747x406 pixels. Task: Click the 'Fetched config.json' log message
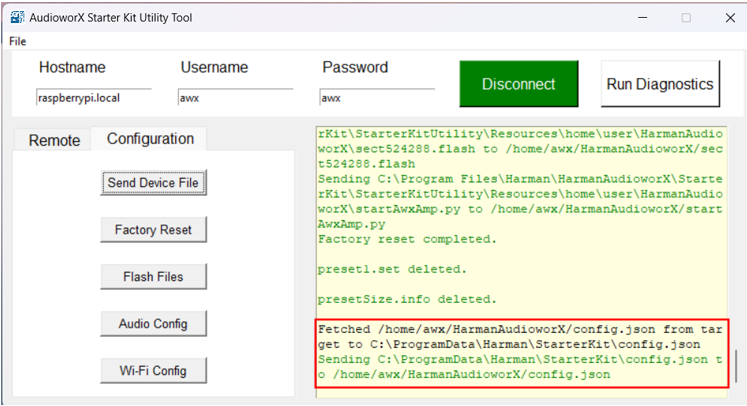(520, 337)
